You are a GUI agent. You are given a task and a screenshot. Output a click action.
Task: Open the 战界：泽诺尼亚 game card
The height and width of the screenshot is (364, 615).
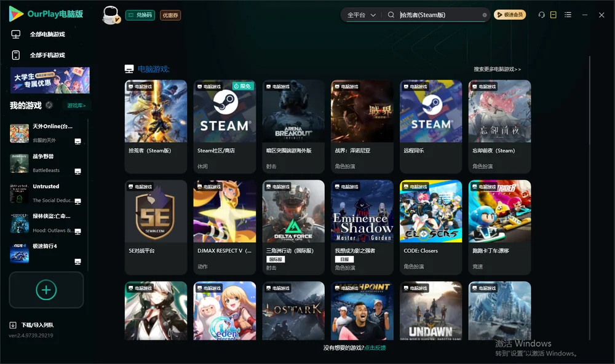[x=362, y=126]
